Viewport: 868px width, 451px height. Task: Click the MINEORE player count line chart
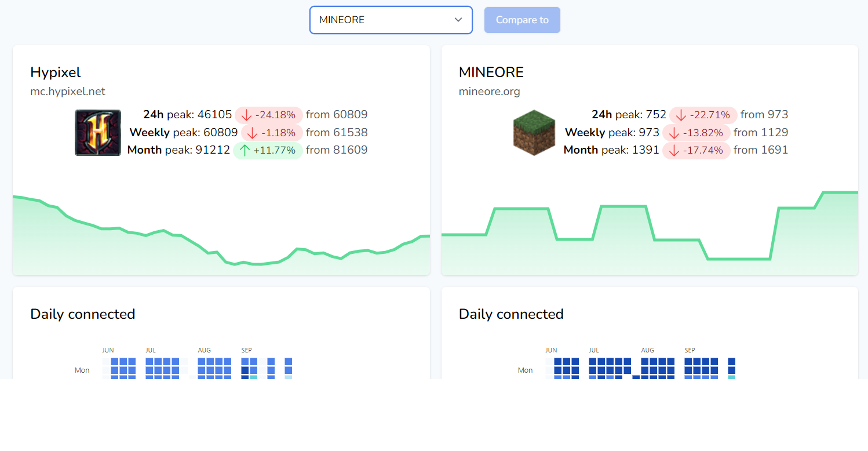coord(650,233)
